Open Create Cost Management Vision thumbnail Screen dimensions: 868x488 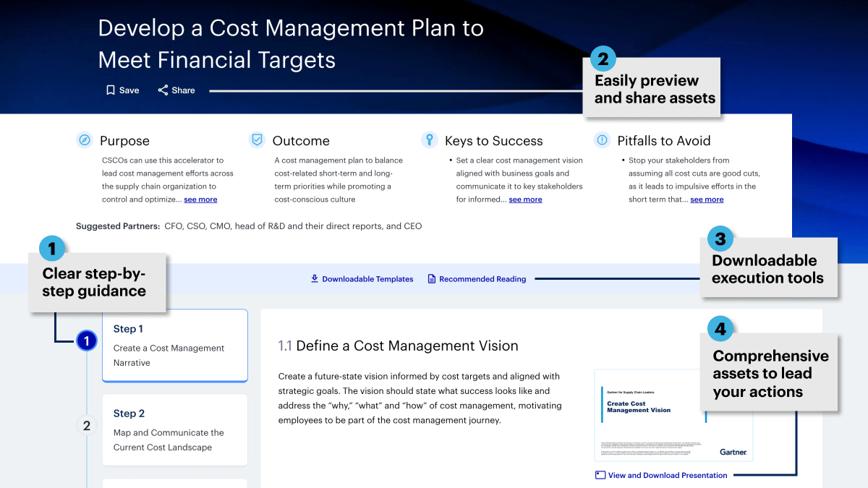tap(673, 416)
